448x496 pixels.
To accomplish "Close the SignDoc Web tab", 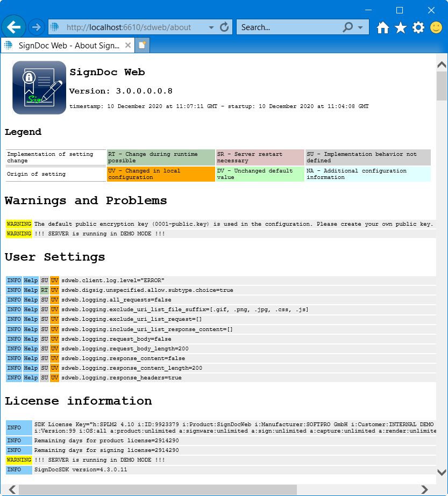I will pyautogui.click(x=128, y=46).
